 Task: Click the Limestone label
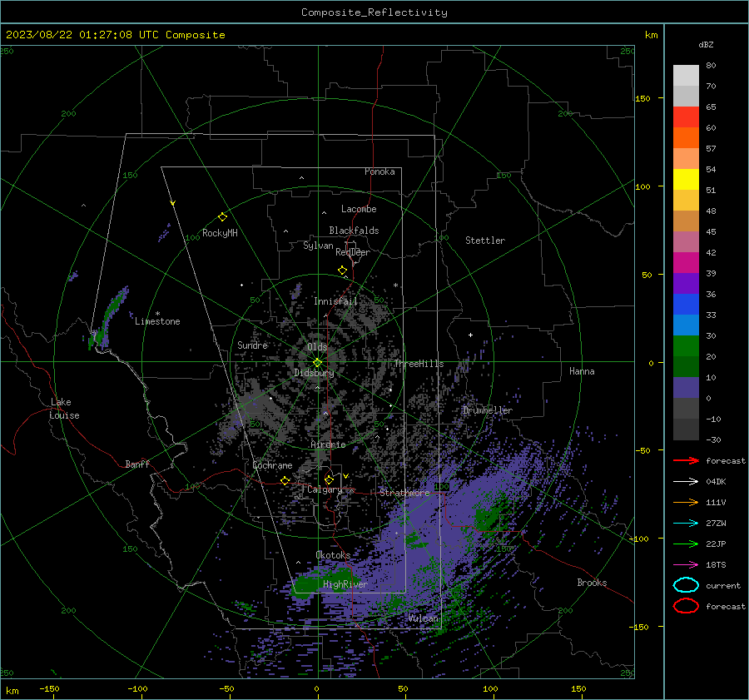tap(157, 321)
